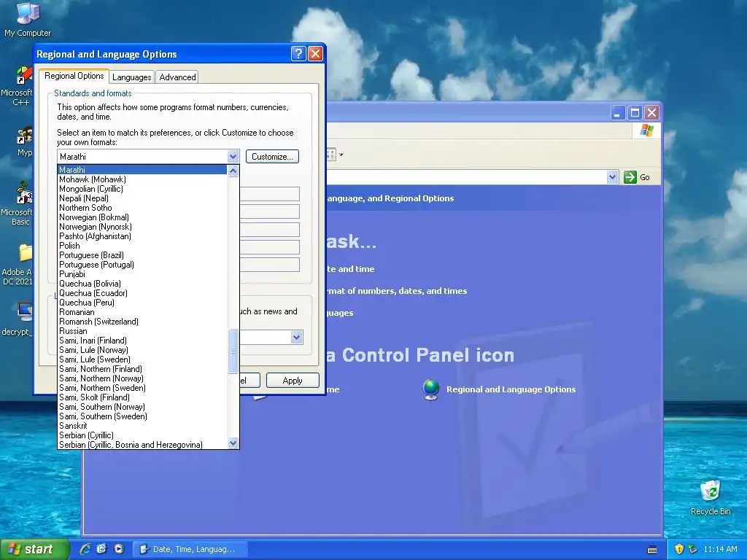The image size is (747, 560).
Task: Select Mohawk (Mohawk) in the list
Action: tap(142, 179)
